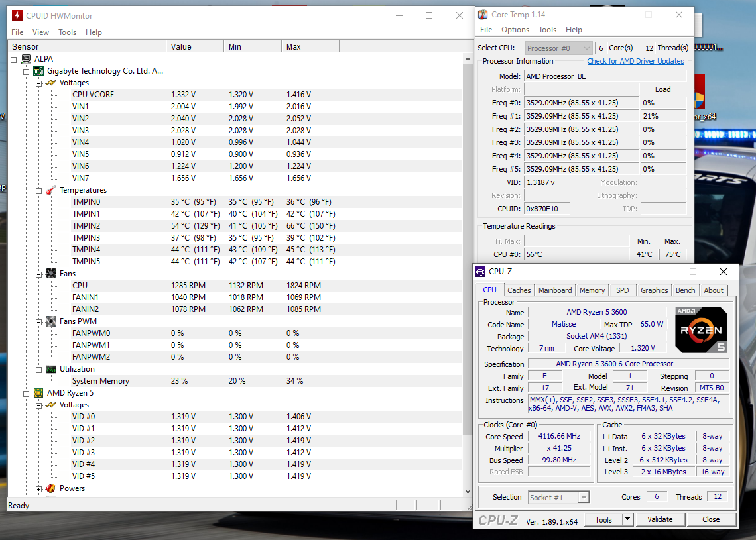
Task: Click the Ryzen 5 logo in CPU-Z
Action: (701, 330)
